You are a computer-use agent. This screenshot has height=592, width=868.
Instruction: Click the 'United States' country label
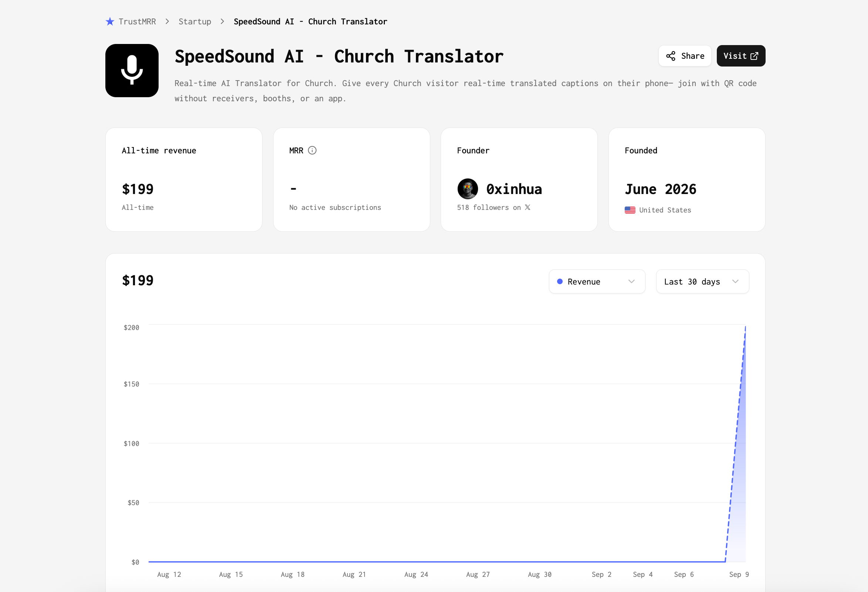pos(665,210)
